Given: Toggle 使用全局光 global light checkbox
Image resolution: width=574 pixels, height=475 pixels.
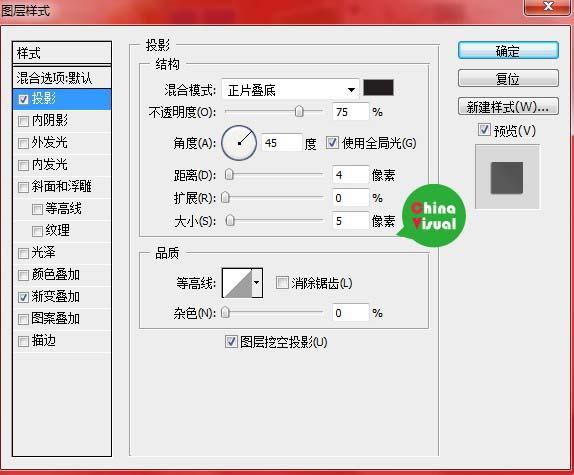Looking at the screenshot, I should tap(332, 143).
